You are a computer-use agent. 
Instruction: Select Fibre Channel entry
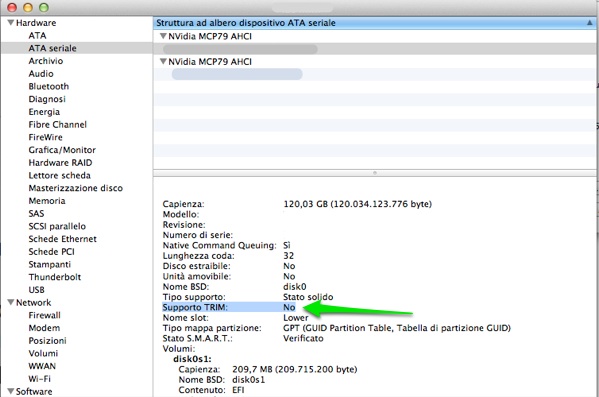click(57, 125)
